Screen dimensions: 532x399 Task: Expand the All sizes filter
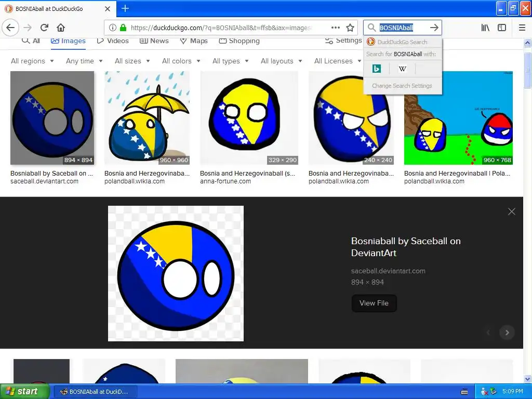click(x=132, y=61)
